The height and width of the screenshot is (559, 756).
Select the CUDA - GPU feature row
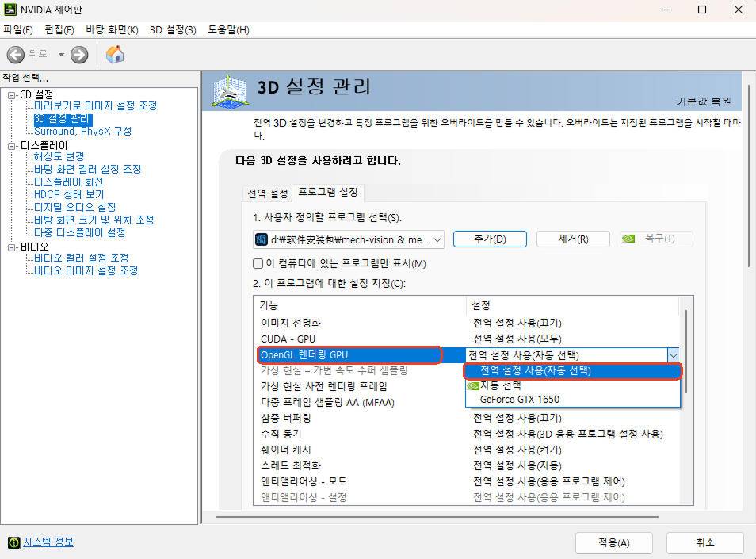(x=467, y=339)
